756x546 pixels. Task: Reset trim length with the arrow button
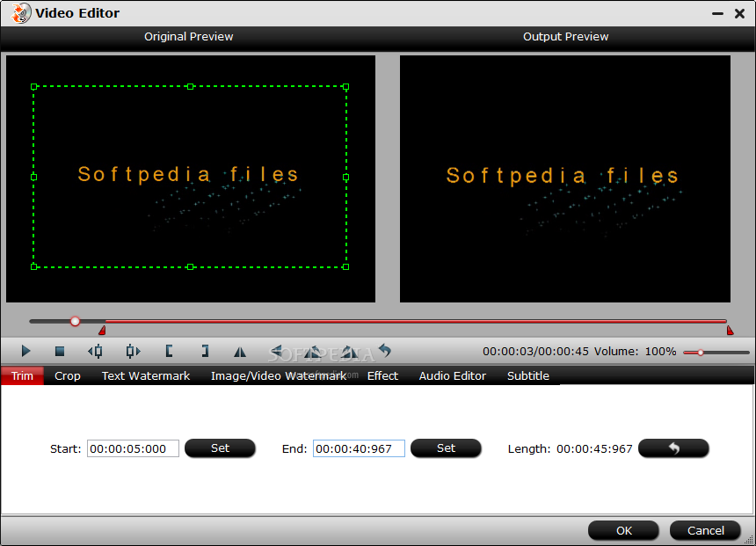[x=673, y=448]
